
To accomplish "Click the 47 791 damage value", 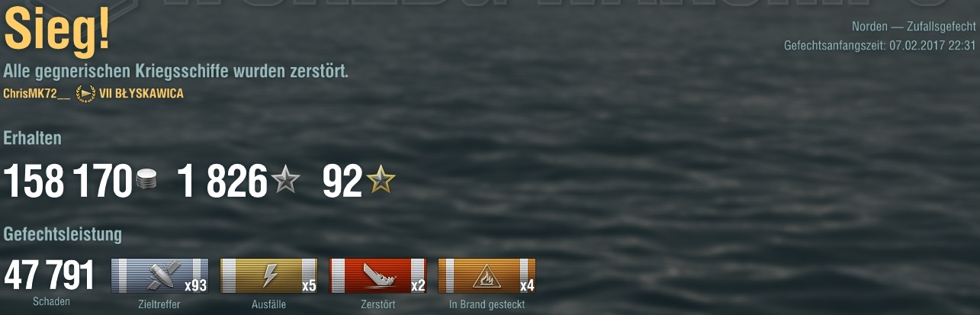I will pyautogui.click(x=49, y=276).
